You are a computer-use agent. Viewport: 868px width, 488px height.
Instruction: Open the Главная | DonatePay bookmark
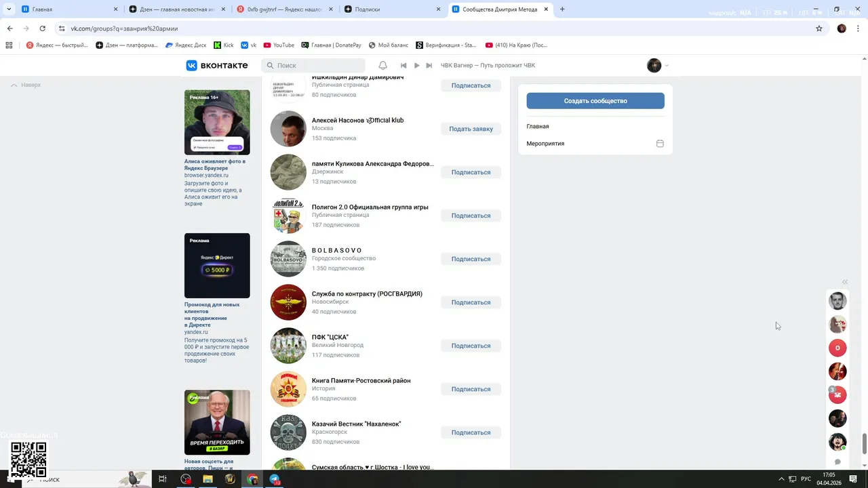[x=331, y=45]
